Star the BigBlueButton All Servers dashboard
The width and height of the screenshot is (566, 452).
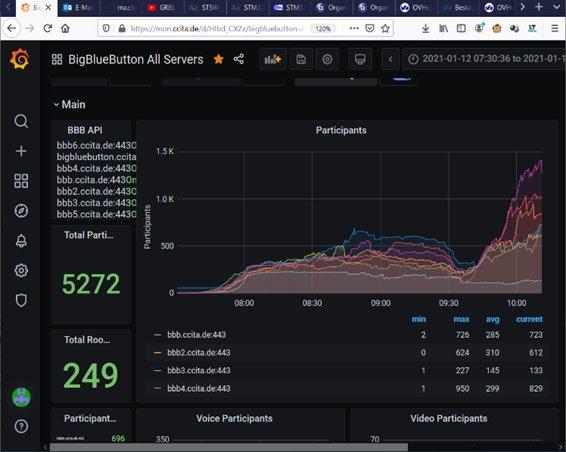click(x=219, y=59)
